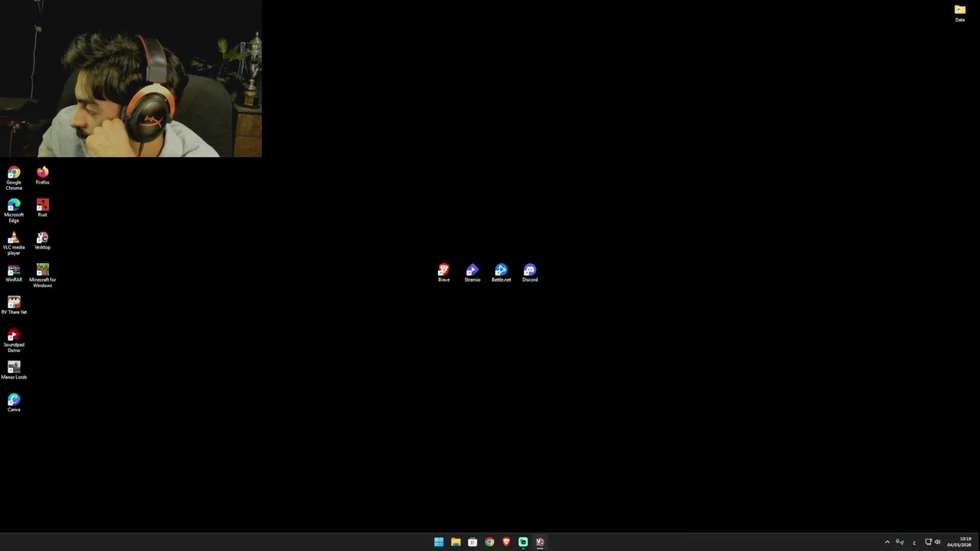Open network settings tray icon
The image size is (980, 551).
click(928, 542)
